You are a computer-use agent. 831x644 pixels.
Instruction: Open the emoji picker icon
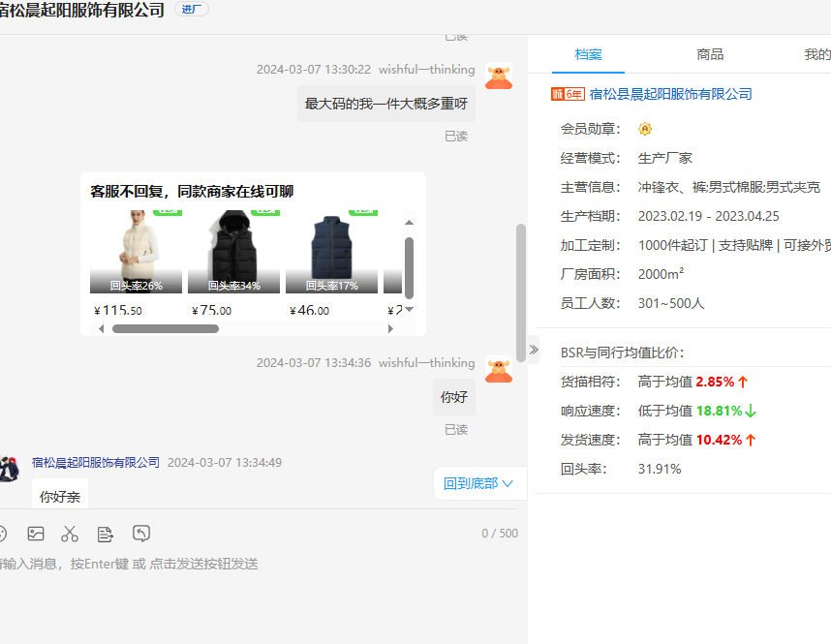pos(3,534)
